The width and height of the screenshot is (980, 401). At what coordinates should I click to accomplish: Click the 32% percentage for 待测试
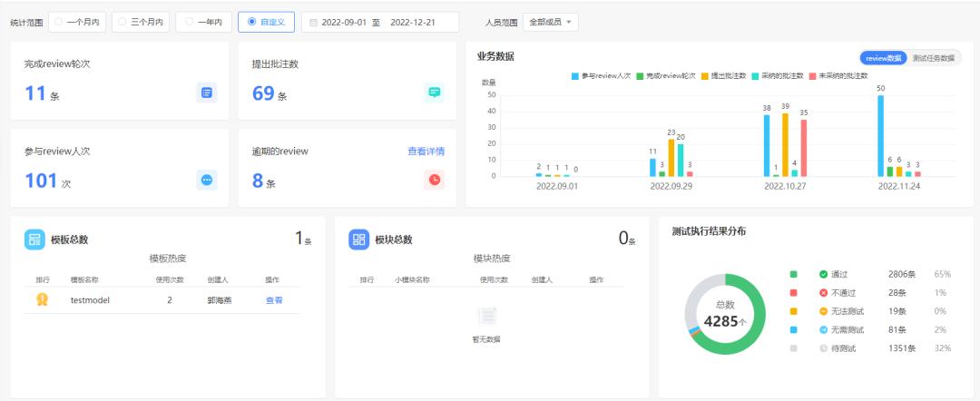tap(943, 347)
